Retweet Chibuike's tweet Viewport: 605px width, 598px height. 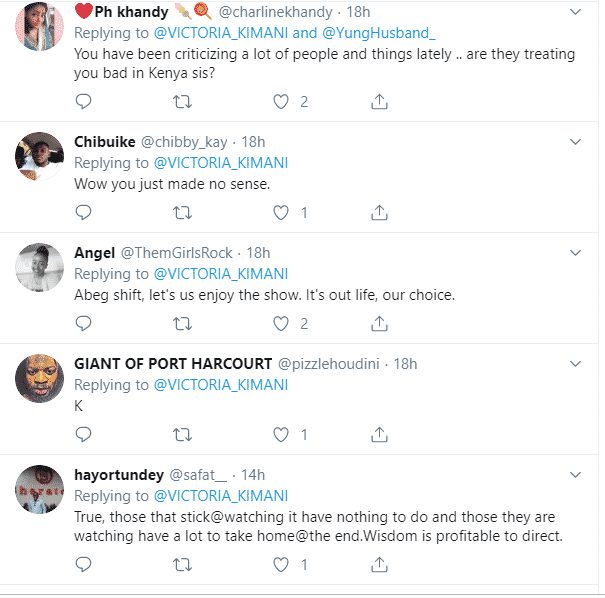[x=182, y=212]
